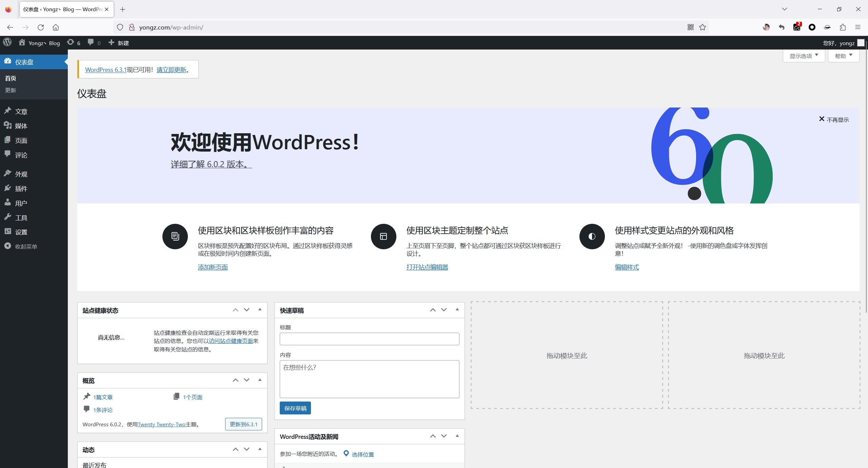The height and width of the screenshot is (468, 868).
Task: Collapse the WordPress活动及新闻 panel
Action: (x=457, y=436)
